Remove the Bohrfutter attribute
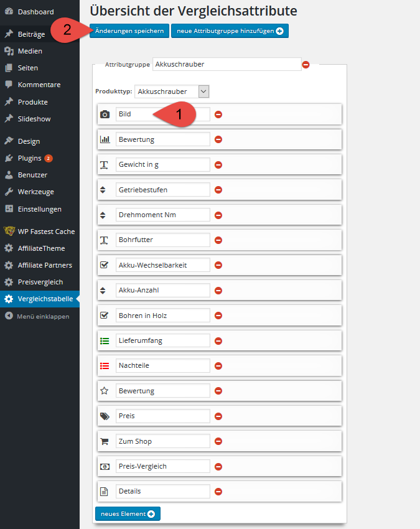 click(218, 240)
